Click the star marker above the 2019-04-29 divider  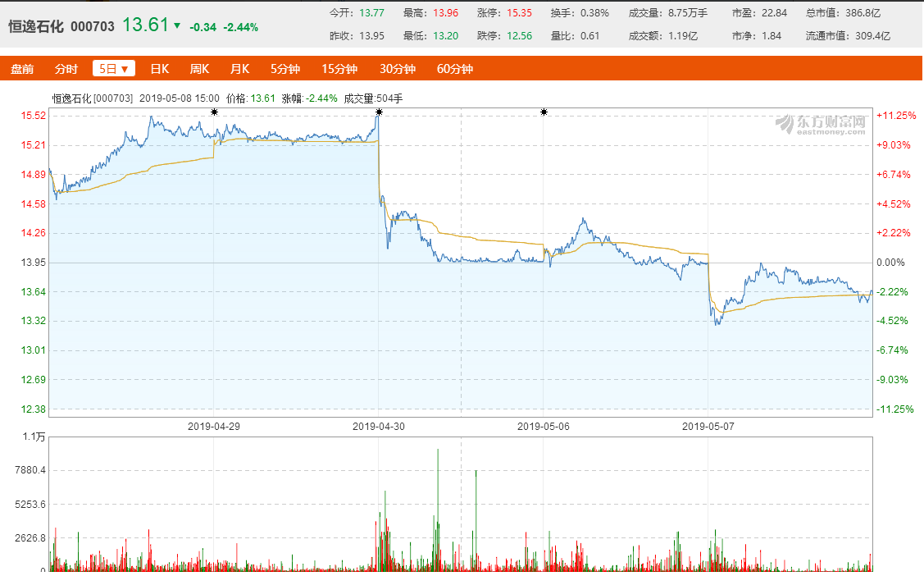click(215, 112)
